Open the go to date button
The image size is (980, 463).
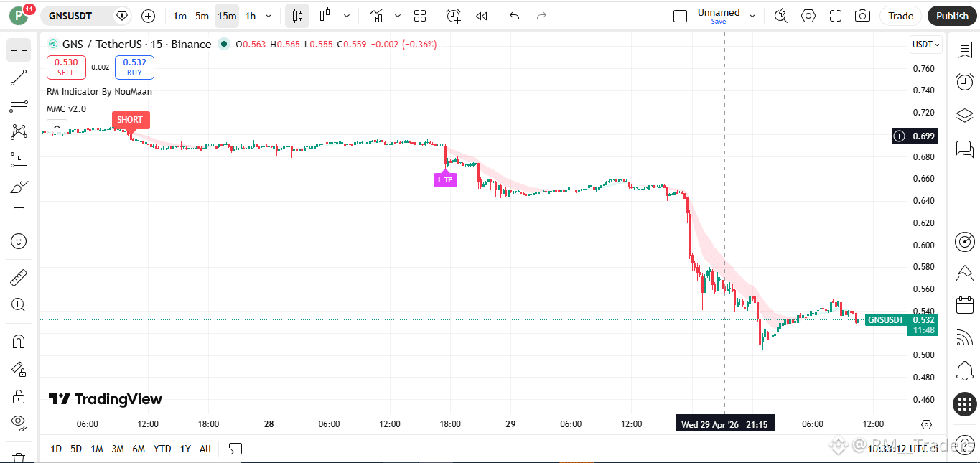235,449
